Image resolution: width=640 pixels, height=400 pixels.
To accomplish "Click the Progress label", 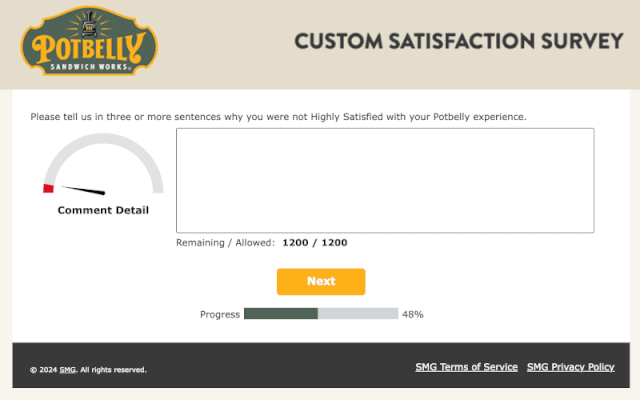I will coord(220,314).
